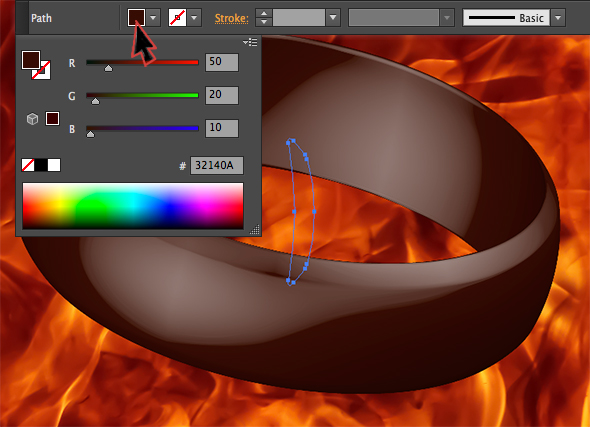The image size is (590, 427).
Task: Click the green G slider handle
Action: (x=95, y=101)
